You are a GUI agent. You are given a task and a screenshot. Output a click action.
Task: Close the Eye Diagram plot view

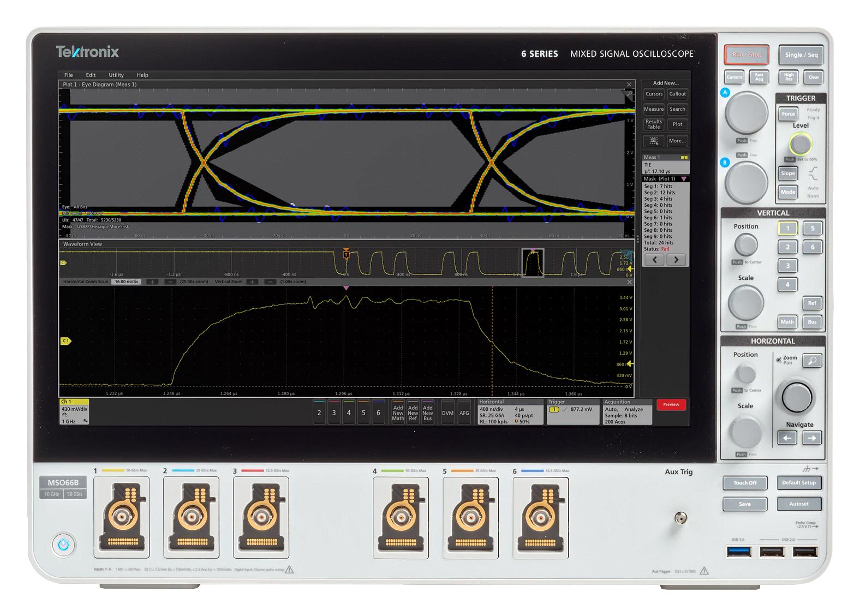click(x=629, y=85)
